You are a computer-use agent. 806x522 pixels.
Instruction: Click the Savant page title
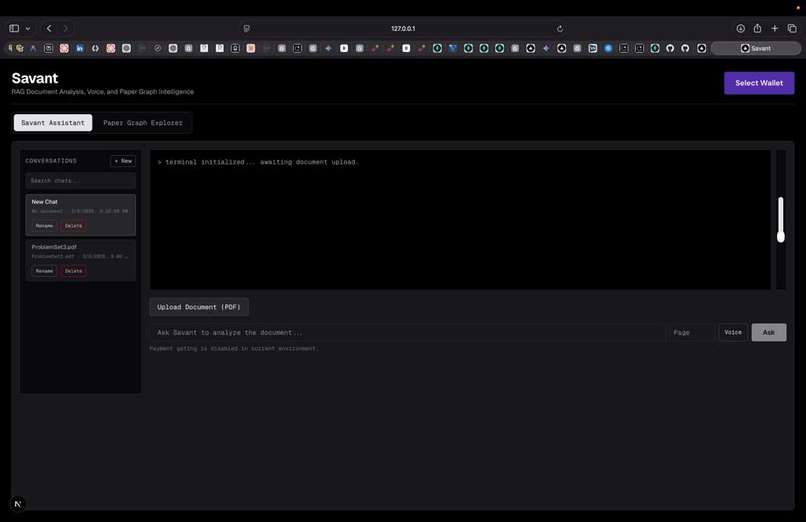coord(35,78)
